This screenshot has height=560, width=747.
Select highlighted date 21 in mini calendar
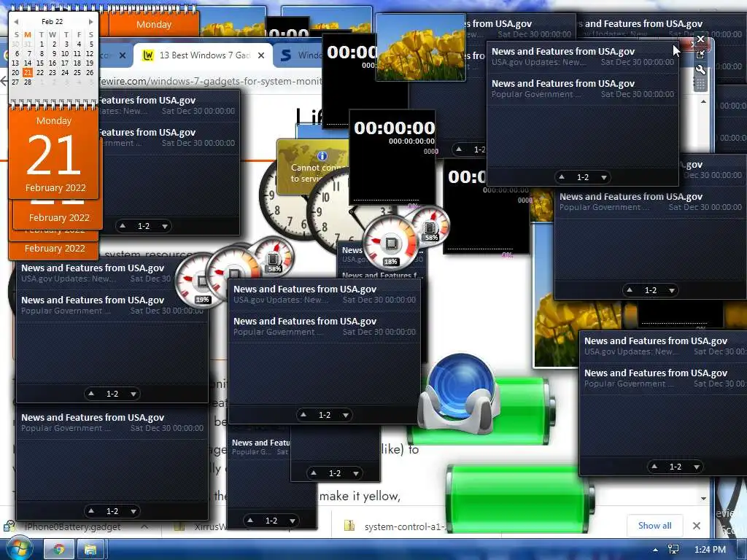coord(28,72)
